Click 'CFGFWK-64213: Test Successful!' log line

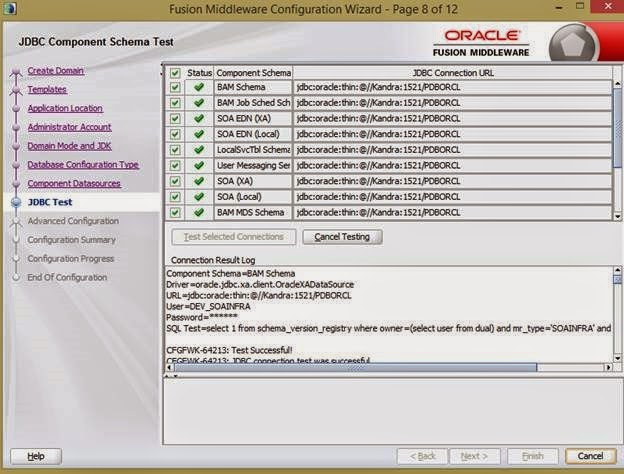229,350
